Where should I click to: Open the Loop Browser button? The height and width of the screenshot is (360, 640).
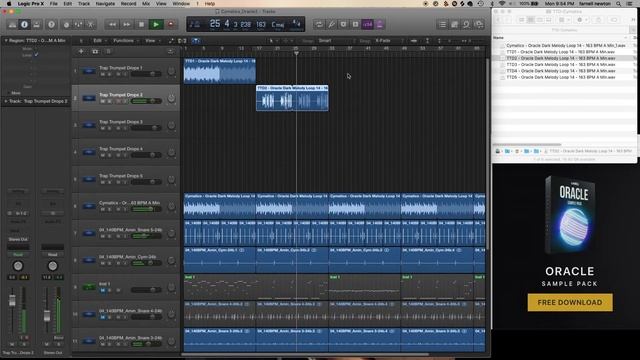point(466,24)
